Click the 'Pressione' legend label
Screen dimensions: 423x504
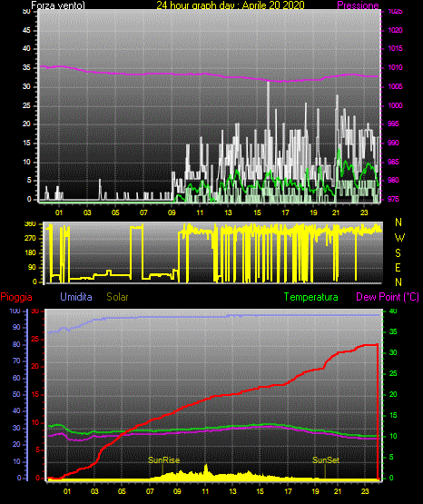coord(358,5)
